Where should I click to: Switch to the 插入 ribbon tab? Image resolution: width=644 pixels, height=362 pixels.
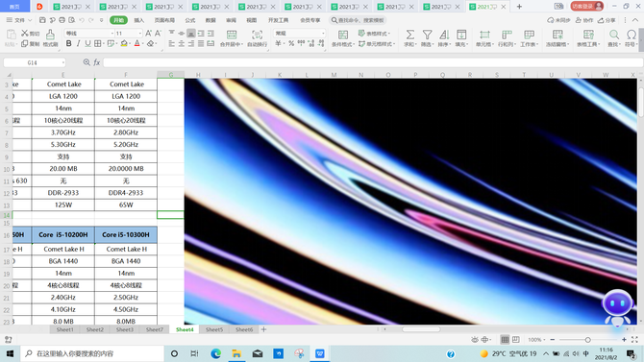pyautogui.click(x=139, y=20)
